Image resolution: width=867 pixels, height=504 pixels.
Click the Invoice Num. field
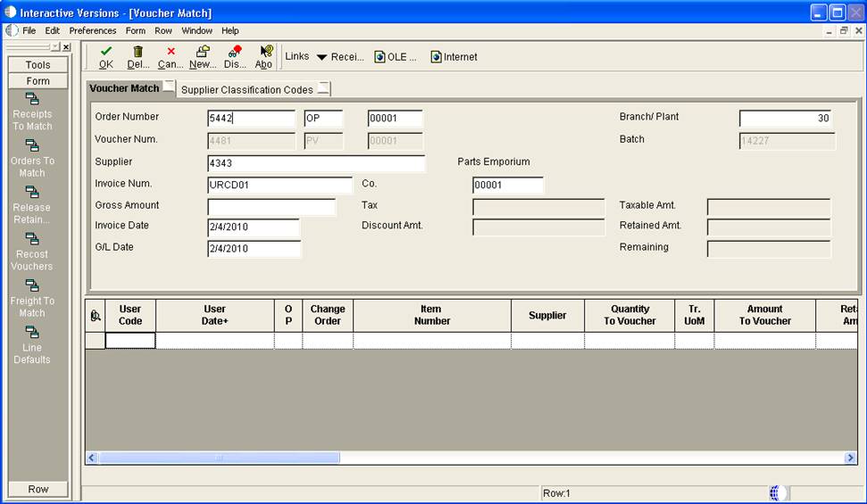pyautogui.click(x=279, y=186)
